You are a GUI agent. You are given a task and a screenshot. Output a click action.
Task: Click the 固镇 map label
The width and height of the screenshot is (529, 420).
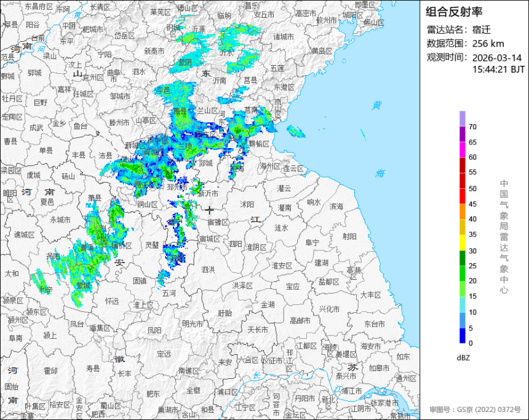pyautogui.click(x=140, y=280)
